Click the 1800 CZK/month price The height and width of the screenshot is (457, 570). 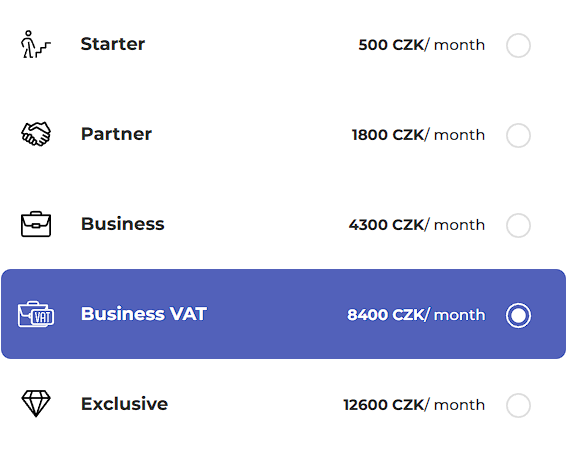pyautogui.click(x=418, y=135)
